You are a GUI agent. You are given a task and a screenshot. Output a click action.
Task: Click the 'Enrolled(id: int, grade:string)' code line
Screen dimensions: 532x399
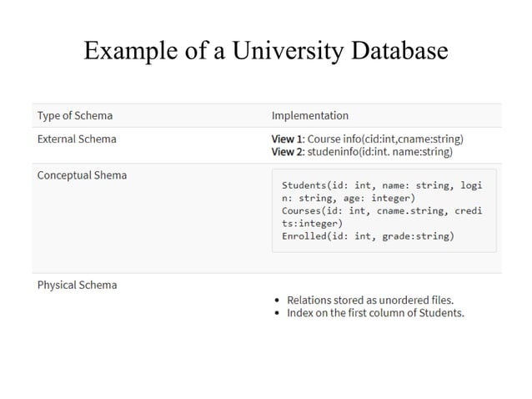(368, 237)
